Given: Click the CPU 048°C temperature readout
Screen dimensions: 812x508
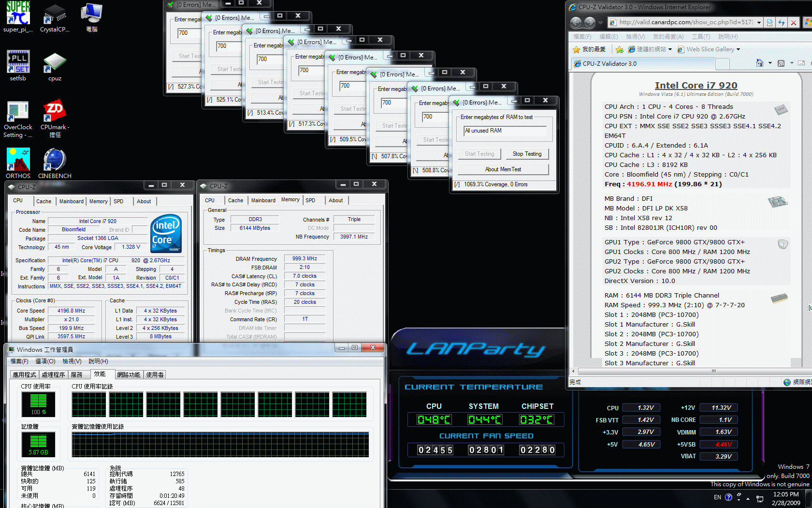Looking at the screenshot, I should [434, 419].
